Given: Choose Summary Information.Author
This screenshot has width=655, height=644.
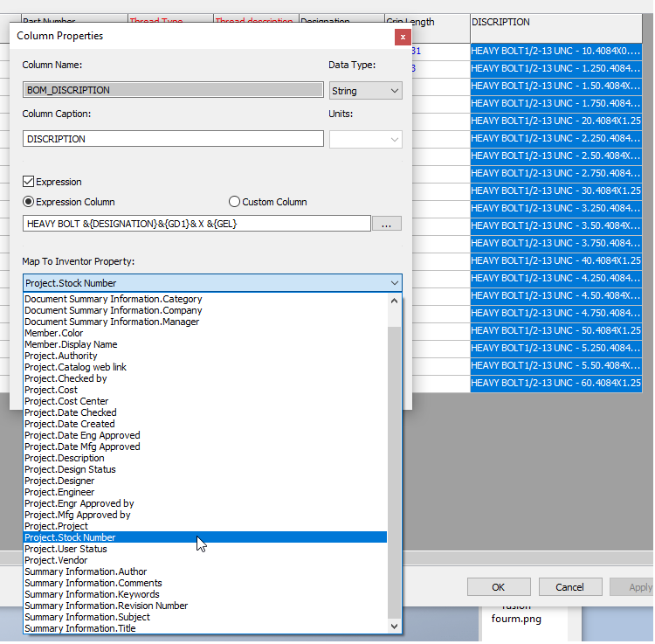Looking at the screenshot, I should click(205, 571).
